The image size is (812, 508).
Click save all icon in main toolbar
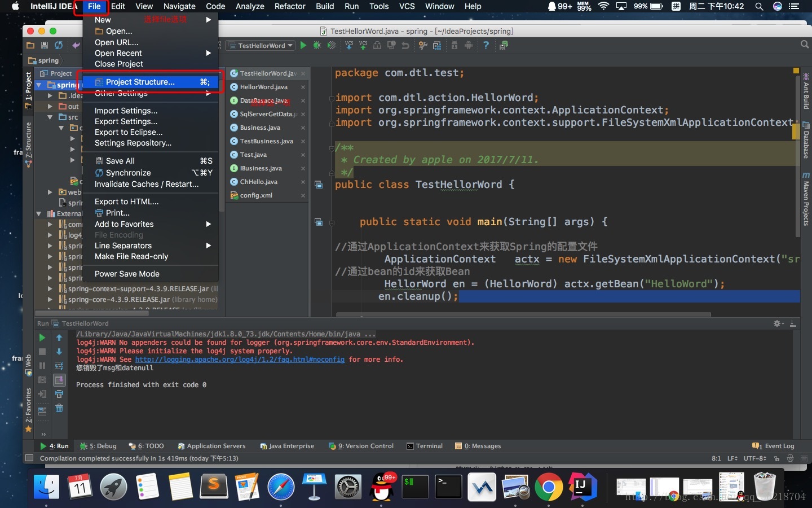45,45
